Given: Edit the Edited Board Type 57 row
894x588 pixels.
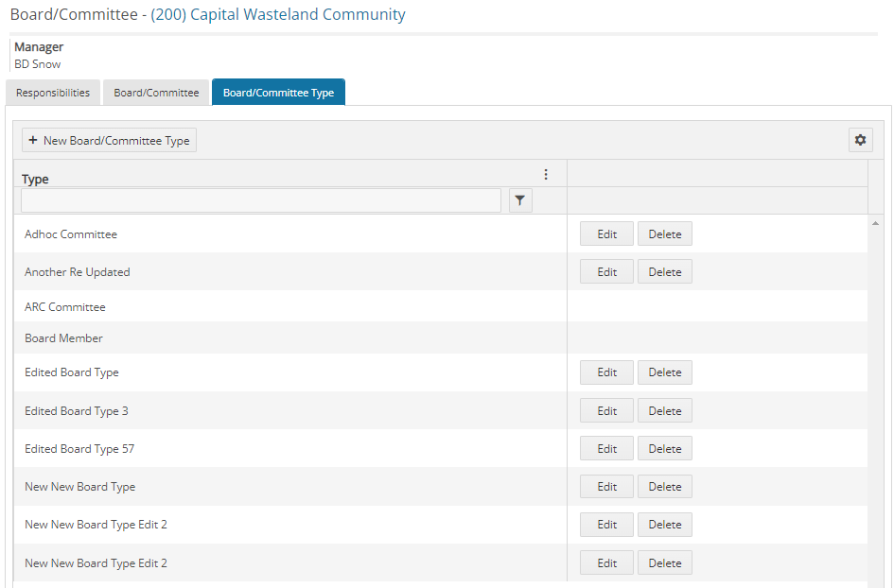Looking at the screenshot, I should [606, 448].
